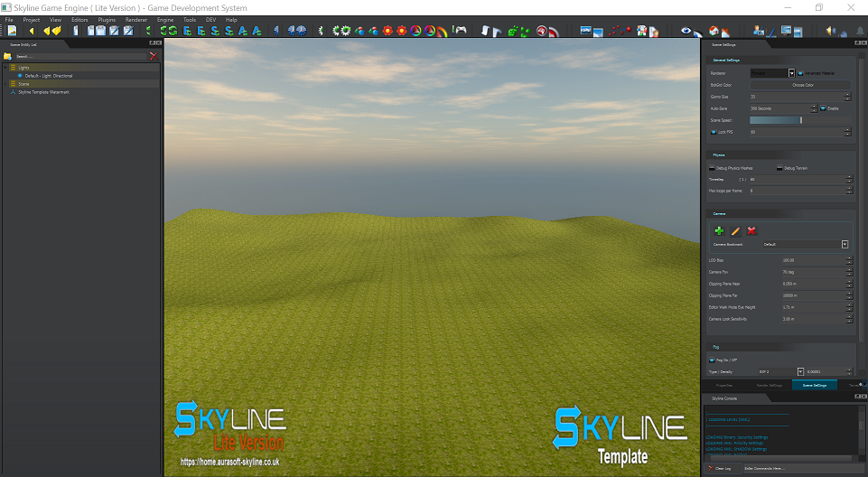The width and height of the screenshot is (868, 477).
Task: Click the eye icon in the toolbar
Action: 686,31
